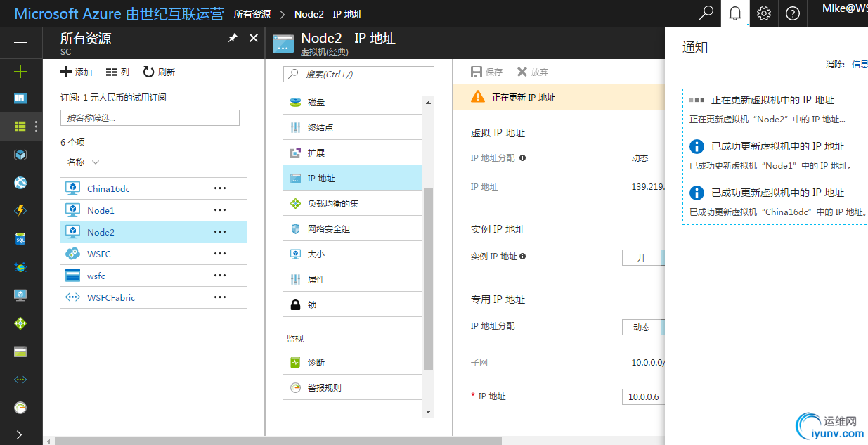Open notification about Node1 IP success
868x445 pixels.
coord(777,155)
